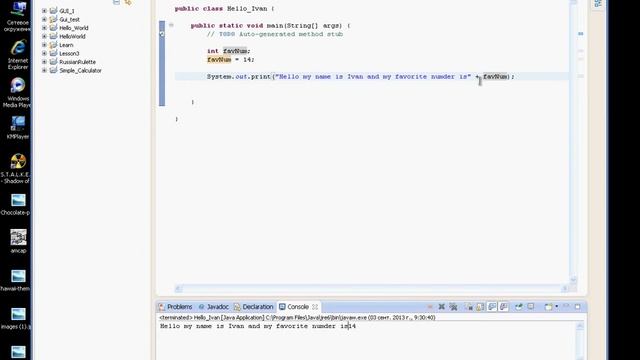
Task: Select the GUI_1 project folder icon
Action: (53, 11)
